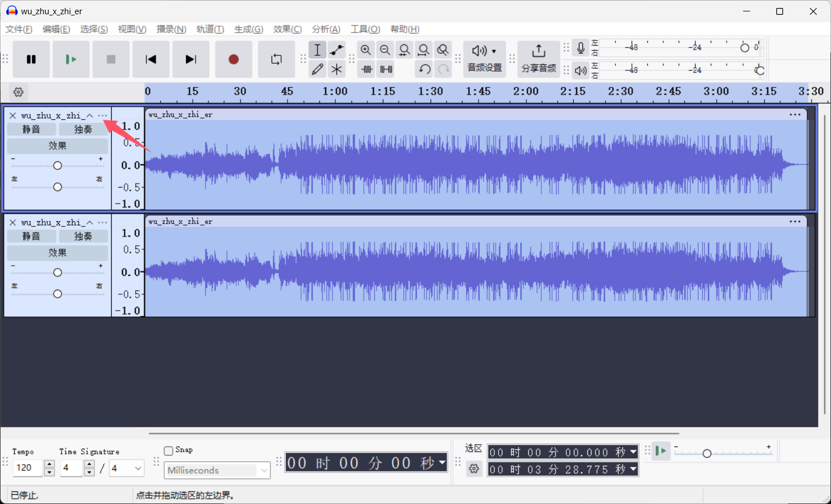831x504 pixels.
Task: Open 效果 effects for first track
Action: (58, 146)
